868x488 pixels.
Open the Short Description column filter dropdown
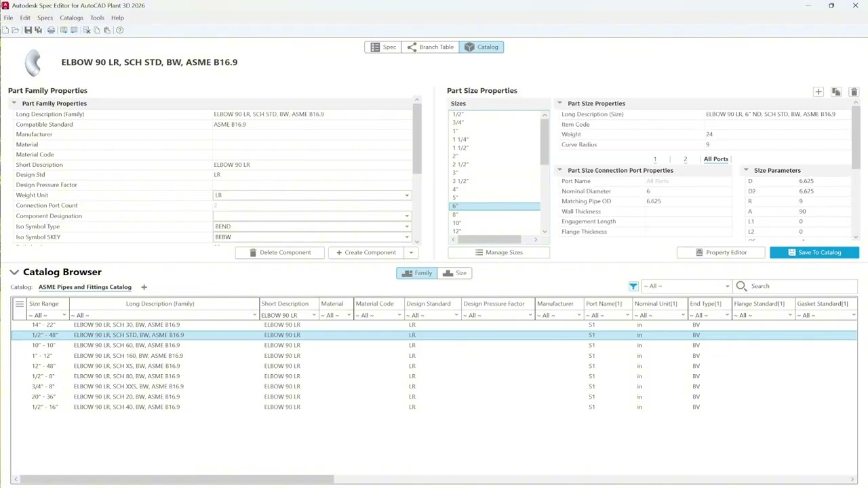(x=314, y=315)
